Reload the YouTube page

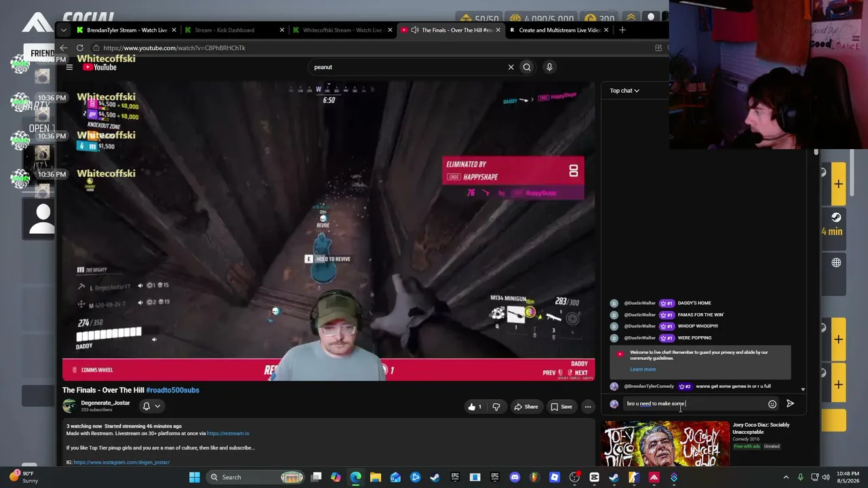[80, 48]
